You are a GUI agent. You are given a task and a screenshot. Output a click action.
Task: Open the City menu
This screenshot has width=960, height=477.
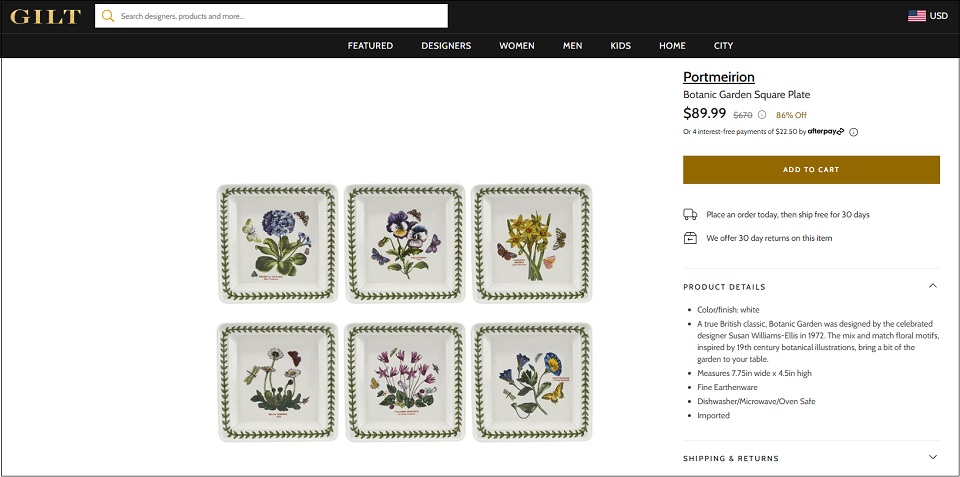pos(723,45)
